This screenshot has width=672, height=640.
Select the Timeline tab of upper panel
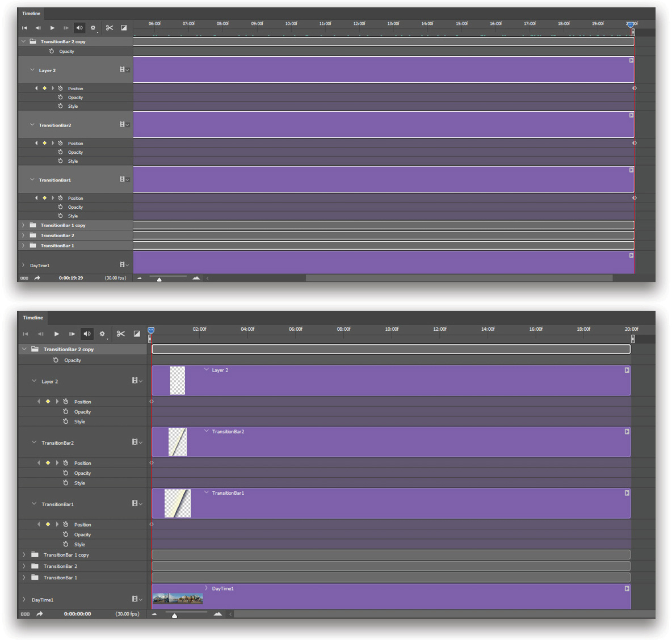pos(31,13)
